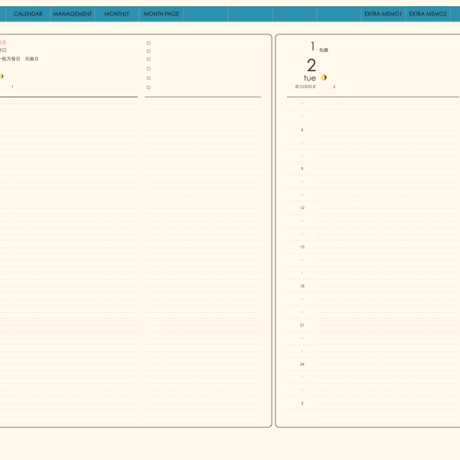460x460 pixels.
Task: Tick the fifth to-do checkbox in the list
Action: pos(149,78)
